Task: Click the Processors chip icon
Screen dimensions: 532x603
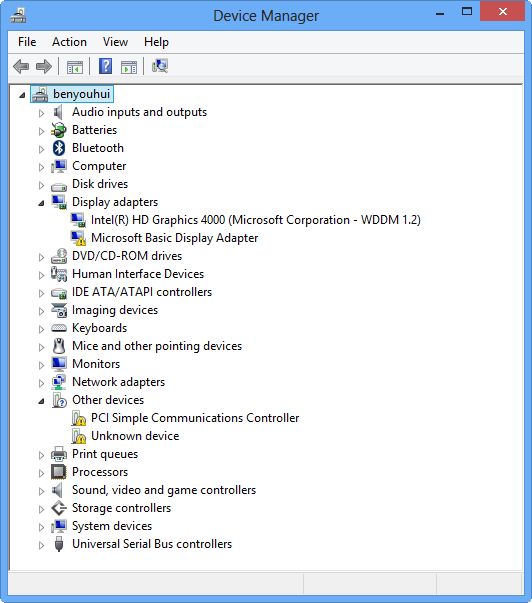Action: (59, 472)
